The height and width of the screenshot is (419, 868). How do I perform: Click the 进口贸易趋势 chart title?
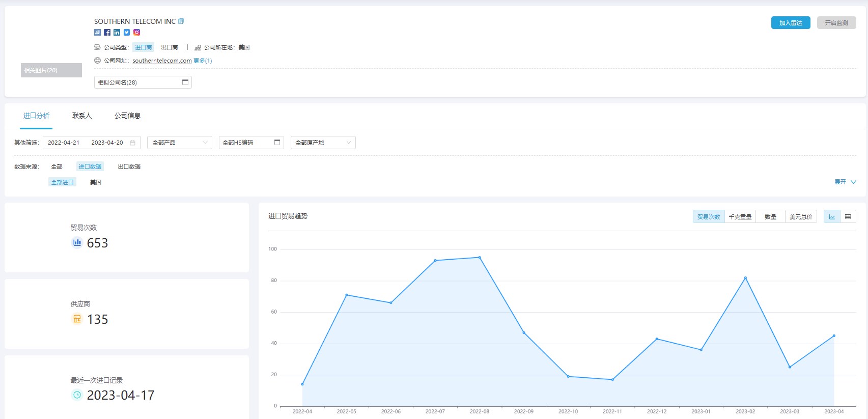tap(288, 216)
